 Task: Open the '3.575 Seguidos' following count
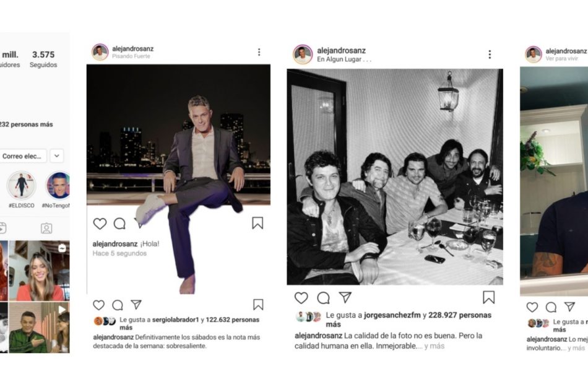pyautogui.click(x=43, y=59)
